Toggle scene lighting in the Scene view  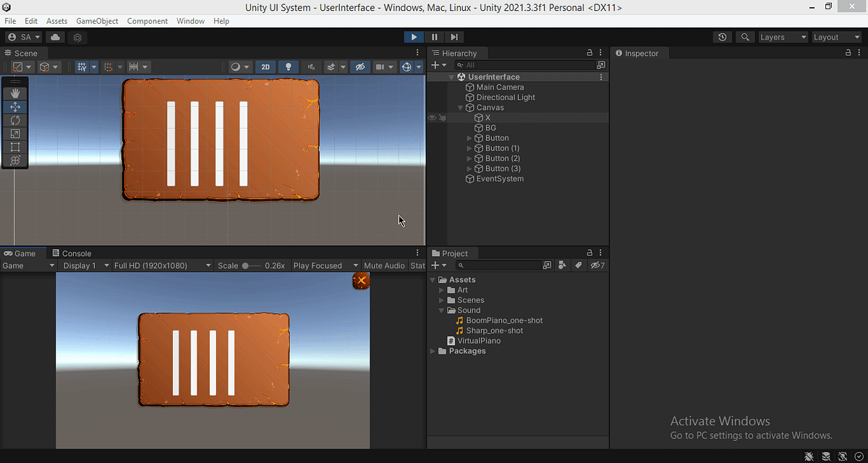click(x=289, y=66)
